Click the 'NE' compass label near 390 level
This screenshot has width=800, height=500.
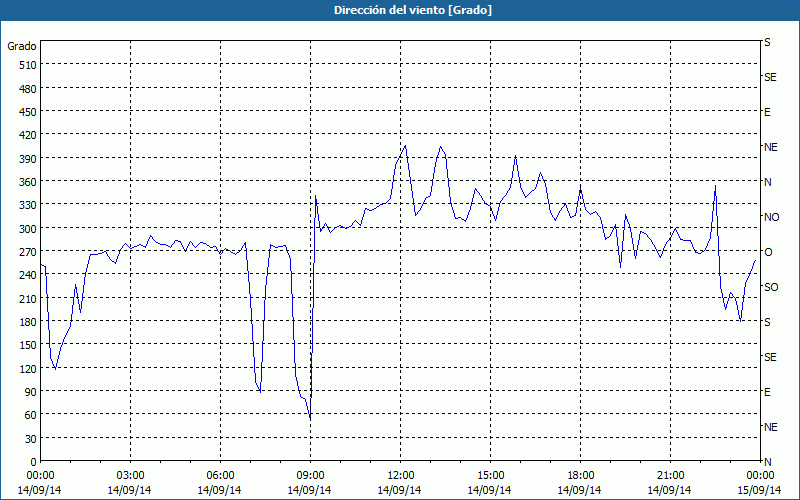[770, 147]
